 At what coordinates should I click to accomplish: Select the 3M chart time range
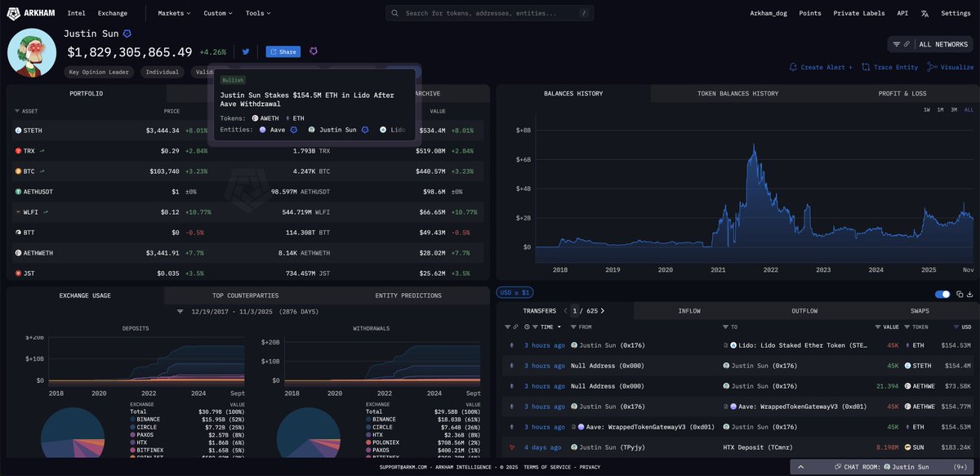tap(954, 109)
